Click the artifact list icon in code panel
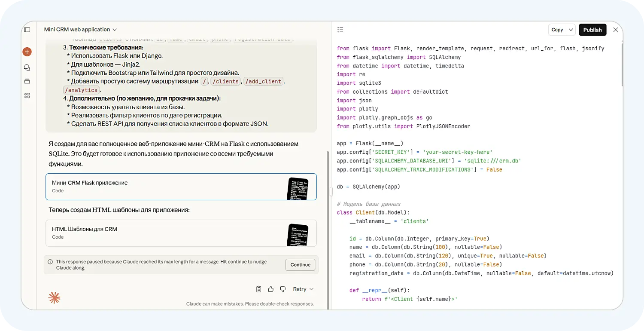This screenshot has width=644, height=331. [340, 30]
